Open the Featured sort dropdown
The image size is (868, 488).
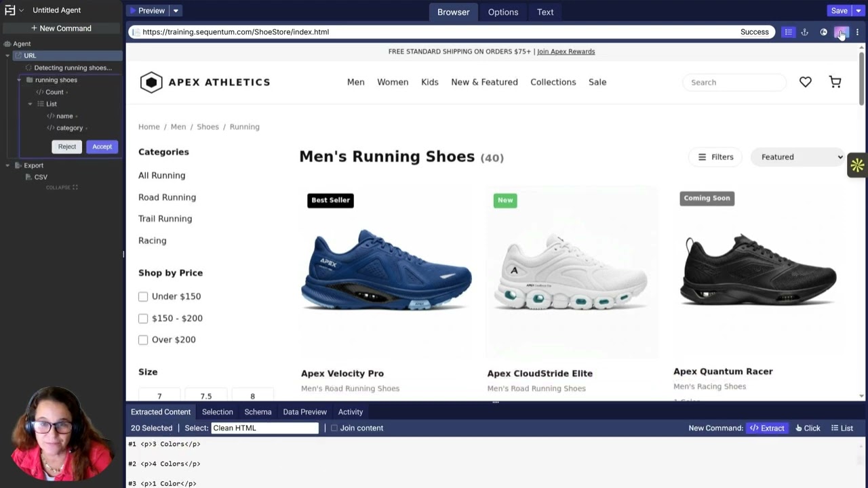(798, 157)
